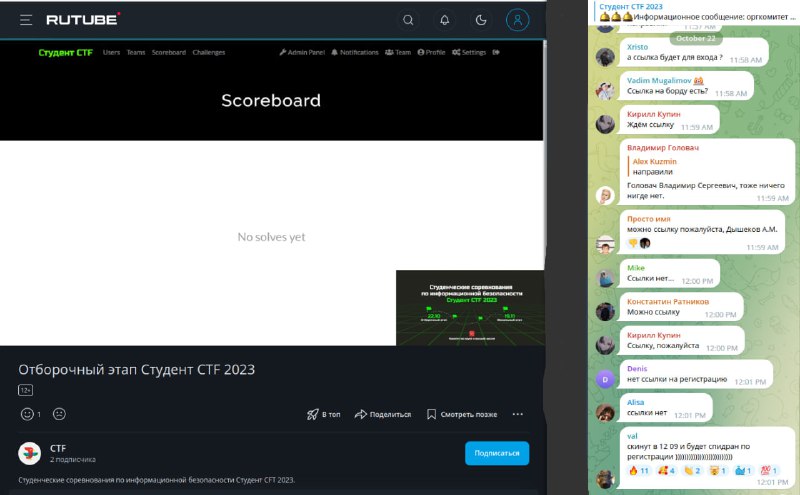Expand the three-dot more options menu
Image resolution: width=800 pixels, height=495 pixels.
517,414
